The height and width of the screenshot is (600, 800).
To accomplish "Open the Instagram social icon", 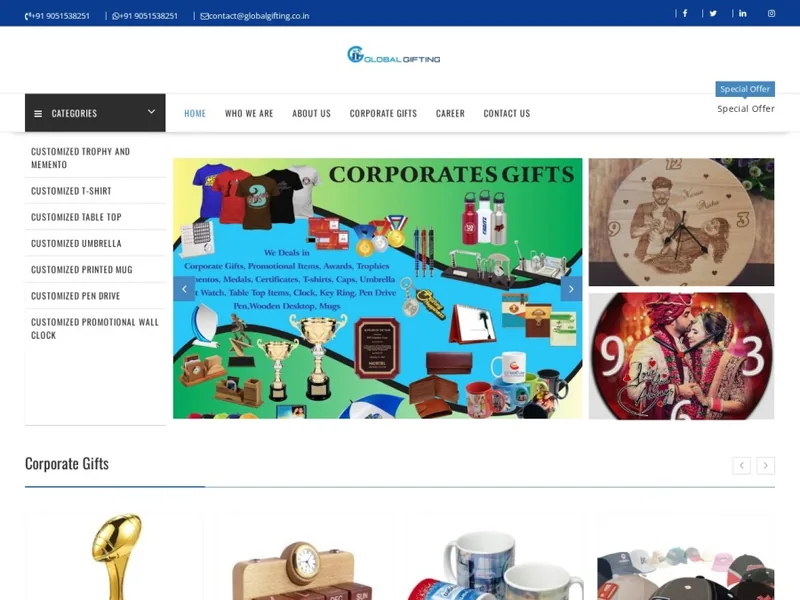I will pos(771,13).
